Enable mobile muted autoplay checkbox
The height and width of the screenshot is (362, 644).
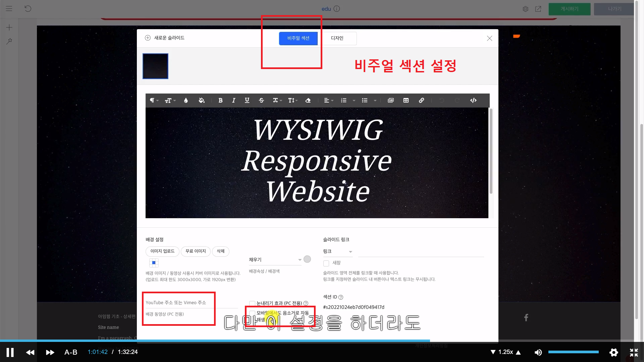point(252,313)
